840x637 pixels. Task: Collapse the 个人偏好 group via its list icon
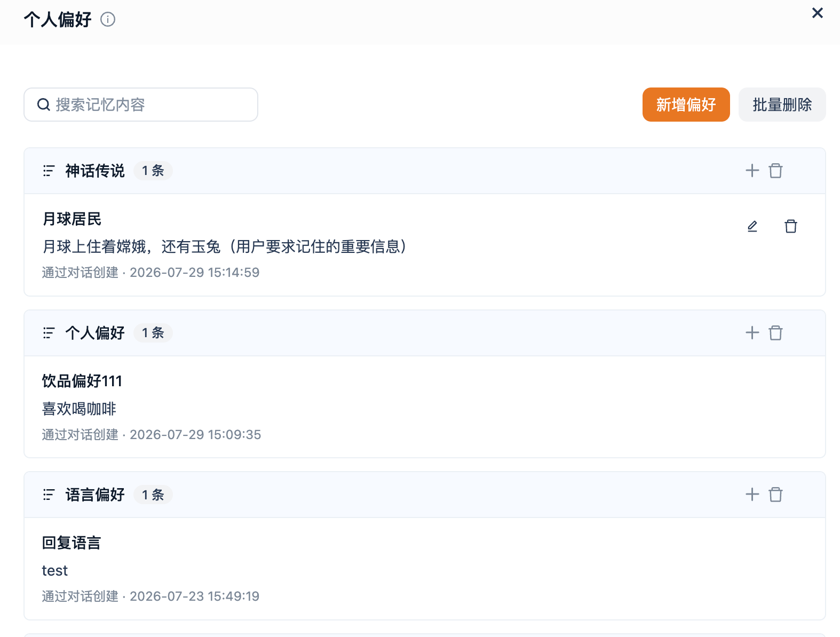pyautogui.click(x=49, y=333)
